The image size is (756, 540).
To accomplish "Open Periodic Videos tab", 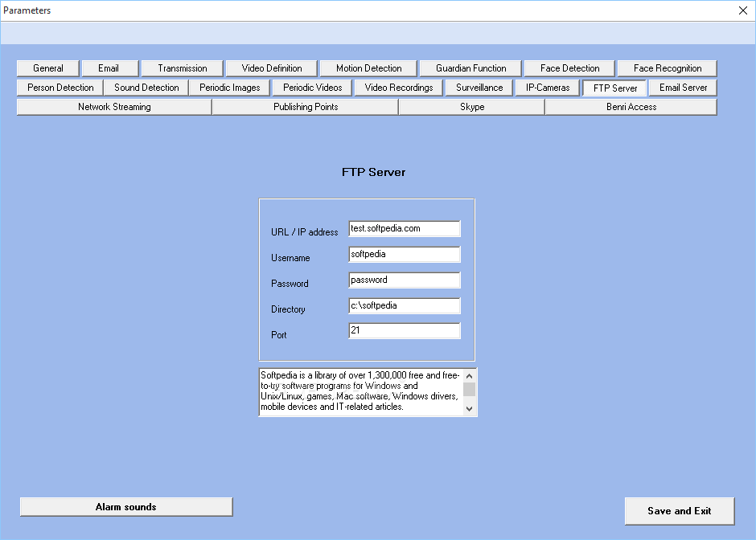I will (x=312, y=88).
